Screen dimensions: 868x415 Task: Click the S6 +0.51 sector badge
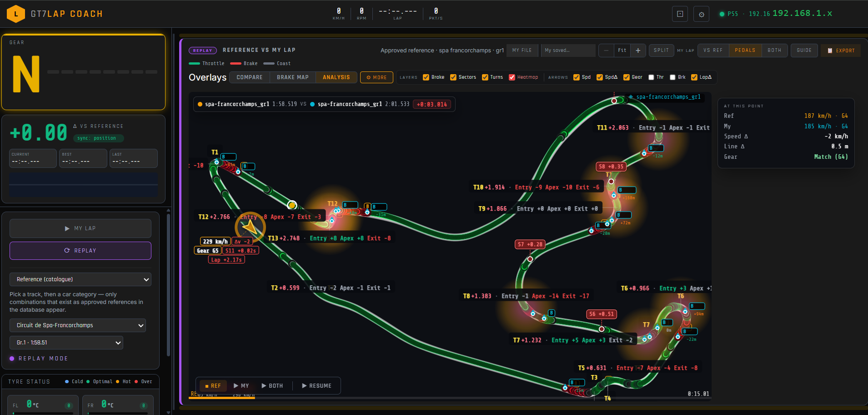[x=602, y=314]
